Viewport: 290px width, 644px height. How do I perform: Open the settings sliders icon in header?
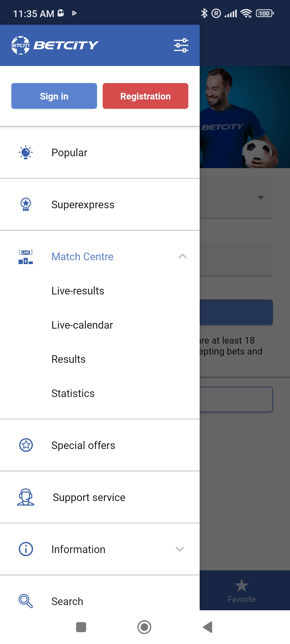(181, 45)
